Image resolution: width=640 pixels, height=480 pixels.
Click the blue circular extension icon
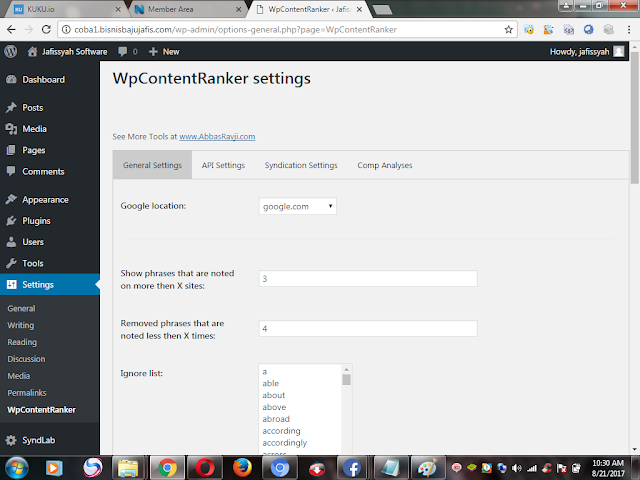point(588,29)
